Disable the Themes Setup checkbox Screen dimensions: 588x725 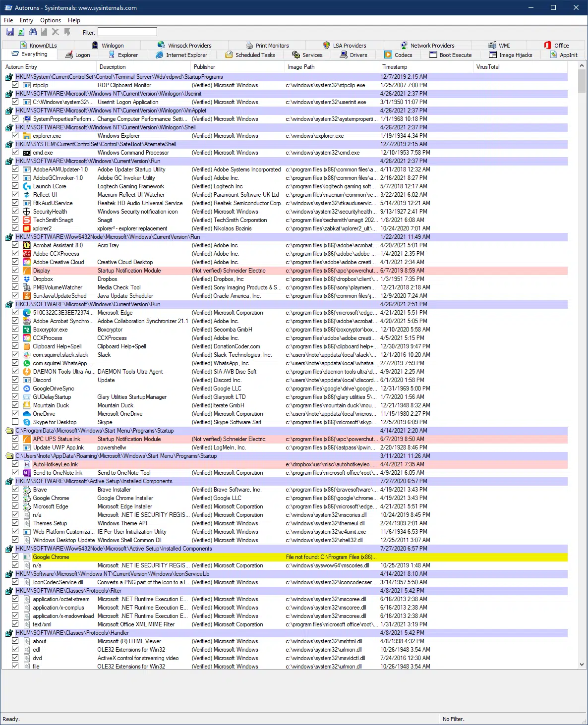pos(15,523)
